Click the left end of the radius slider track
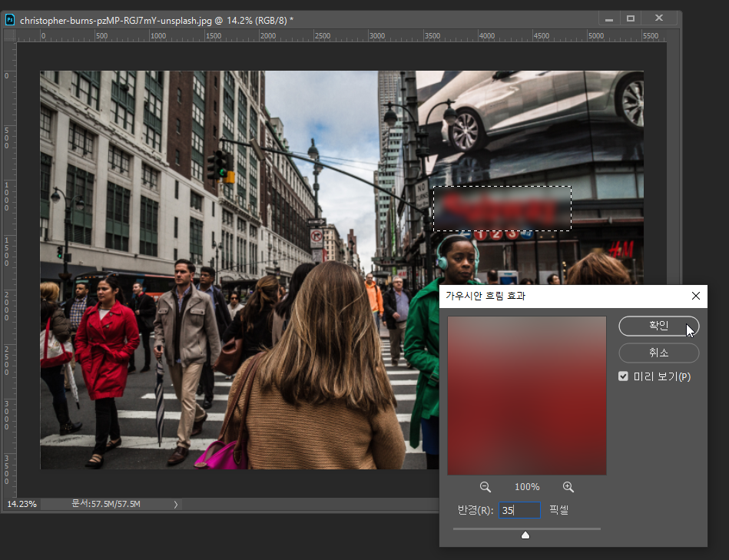This screenshot has height=560, width=729. (456, 529)
